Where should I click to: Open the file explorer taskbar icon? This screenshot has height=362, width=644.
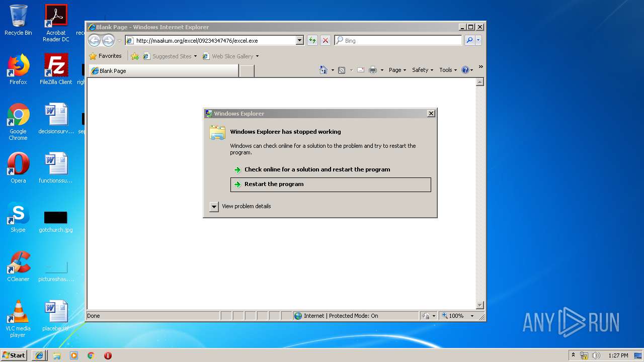pos(57,355)
